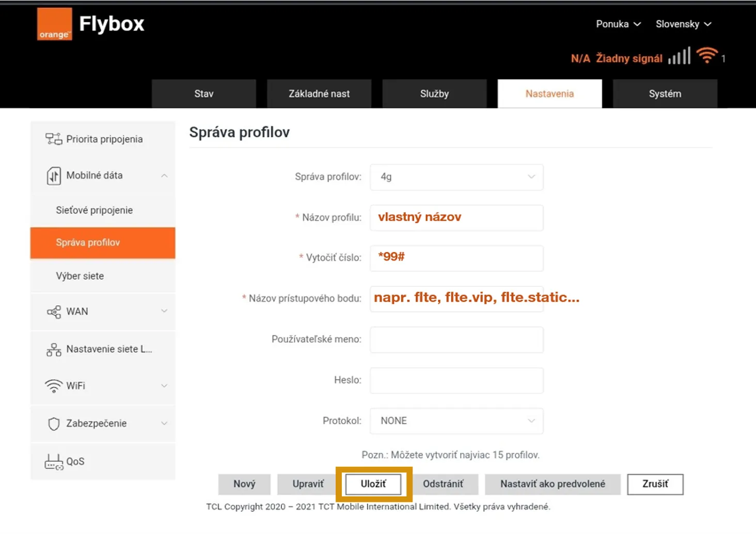Click the Orange logo
Screen dimensions: 756x534
[54, 24]
